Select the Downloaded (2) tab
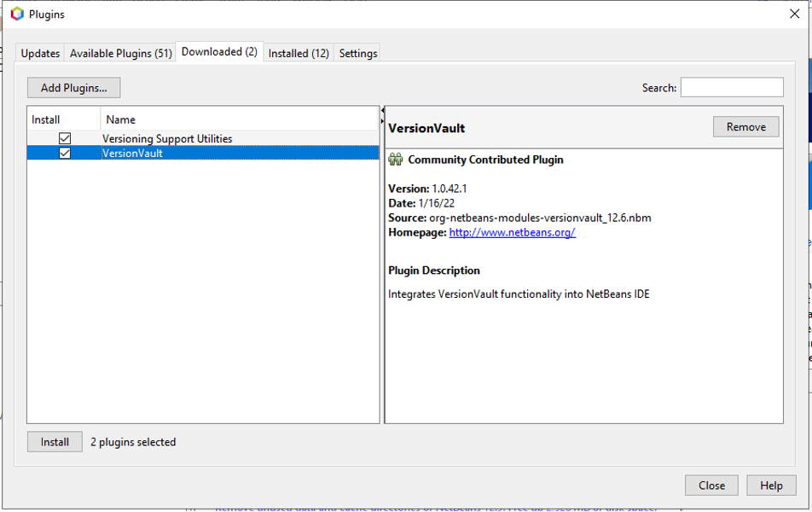812x512 pixels. pyautogui.click(x=219, y=52)
